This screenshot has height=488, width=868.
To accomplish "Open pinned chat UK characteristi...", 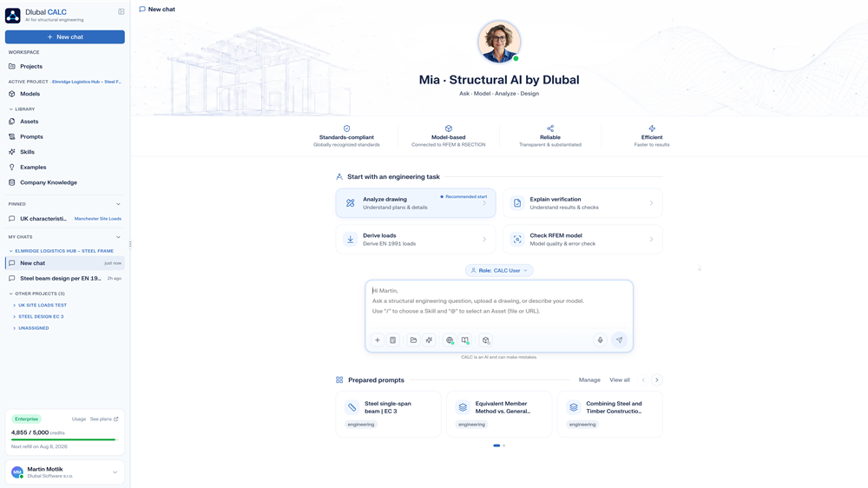I will point(43,219).
